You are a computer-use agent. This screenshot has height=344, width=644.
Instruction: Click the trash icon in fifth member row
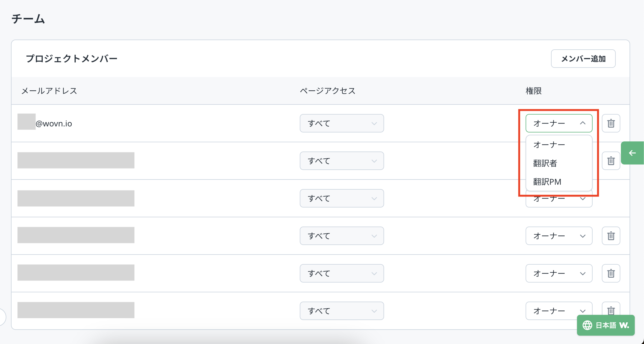click(611, 273)
